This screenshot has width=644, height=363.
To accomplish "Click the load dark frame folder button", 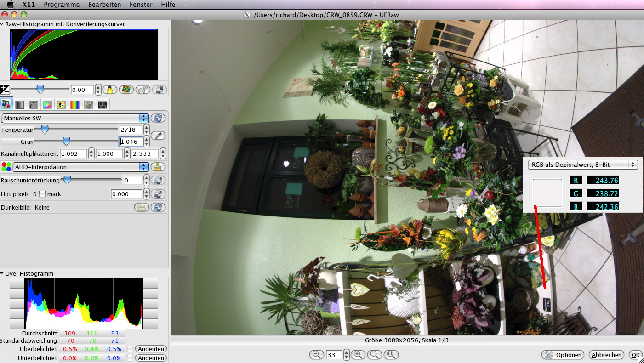I will point(142,207).
